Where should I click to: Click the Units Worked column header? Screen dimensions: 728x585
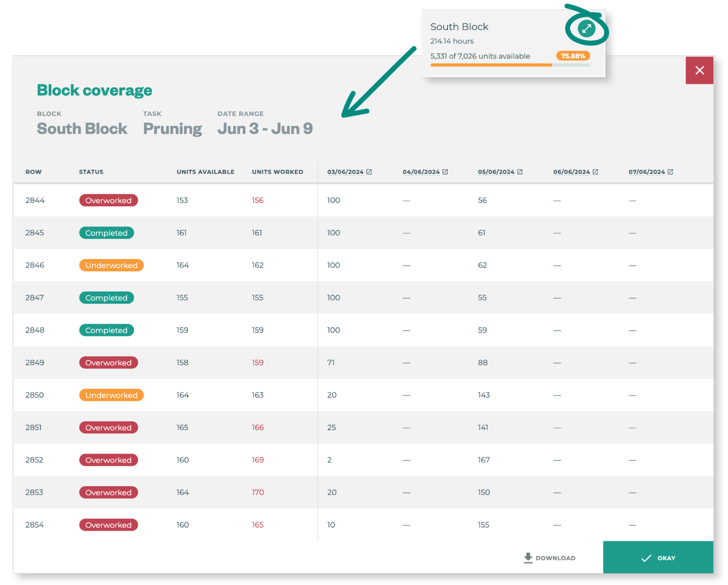point(277,172)
